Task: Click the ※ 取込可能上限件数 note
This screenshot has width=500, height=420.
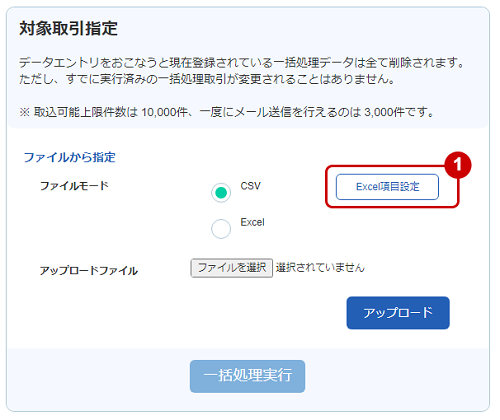Action: pos(227,112)
